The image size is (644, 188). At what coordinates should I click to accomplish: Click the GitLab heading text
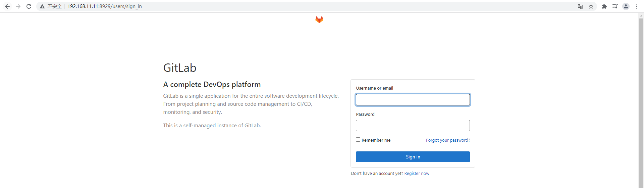coord(180,68)
